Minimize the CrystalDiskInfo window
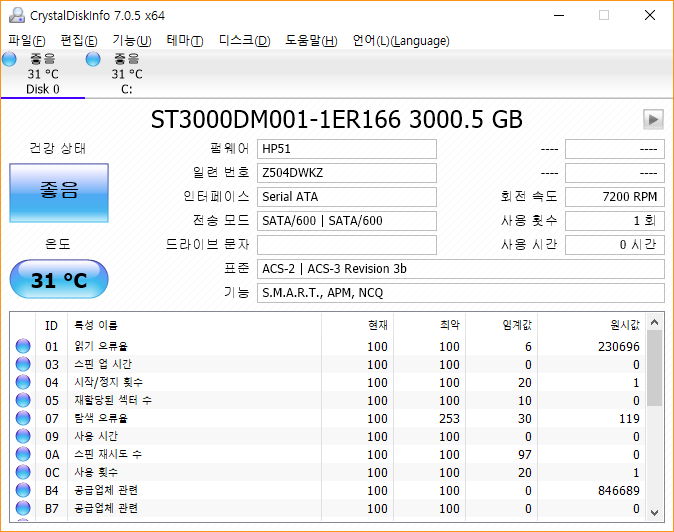 [559, 15]
